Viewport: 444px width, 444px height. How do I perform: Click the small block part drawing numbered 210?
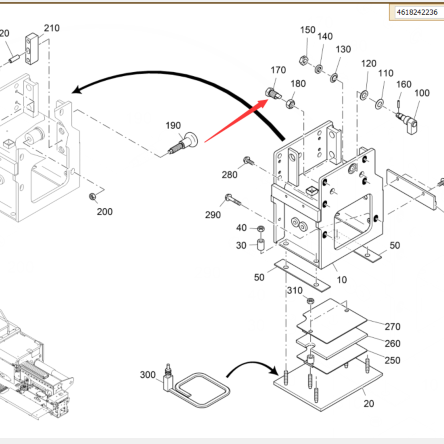pyautogui.click(x=32, y=49)
